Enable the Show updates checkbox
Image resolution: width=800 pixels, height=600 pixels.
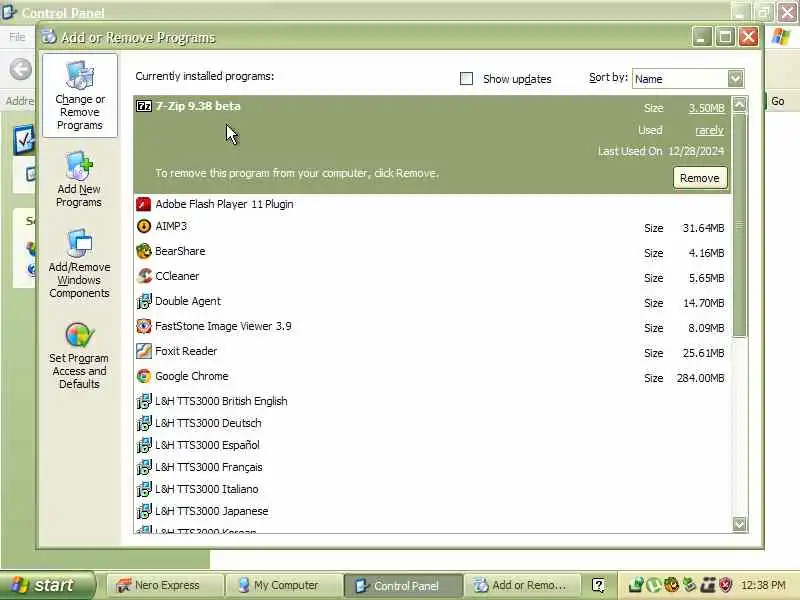tap(466, 79)
